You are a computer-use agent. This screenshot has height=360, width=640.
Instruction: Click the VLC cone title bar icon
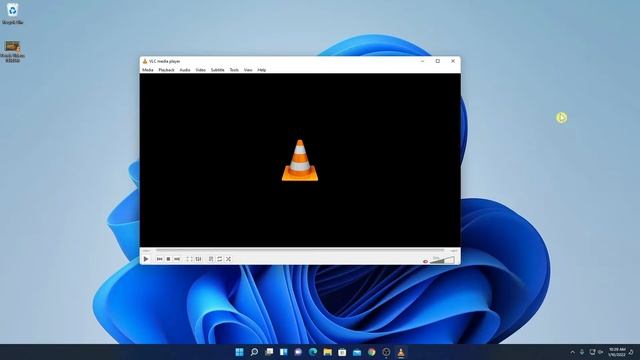pos(144,61)
